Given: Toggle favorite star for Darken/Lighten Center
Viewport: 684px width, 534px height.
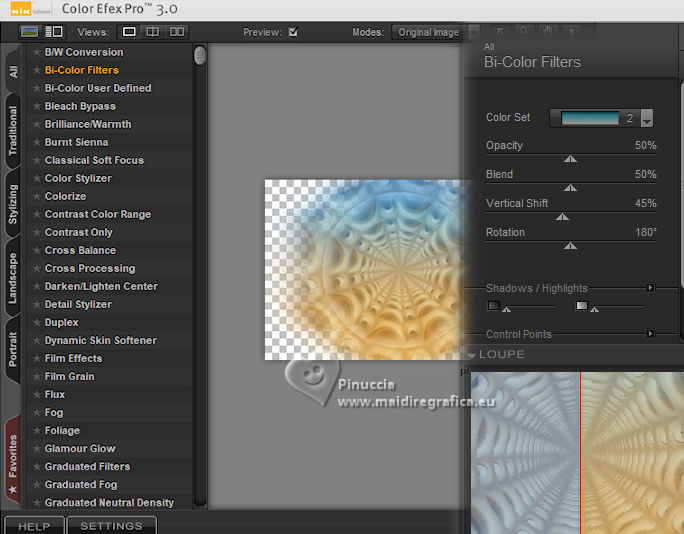Looking at the screenshot, I should pos(37,287).
